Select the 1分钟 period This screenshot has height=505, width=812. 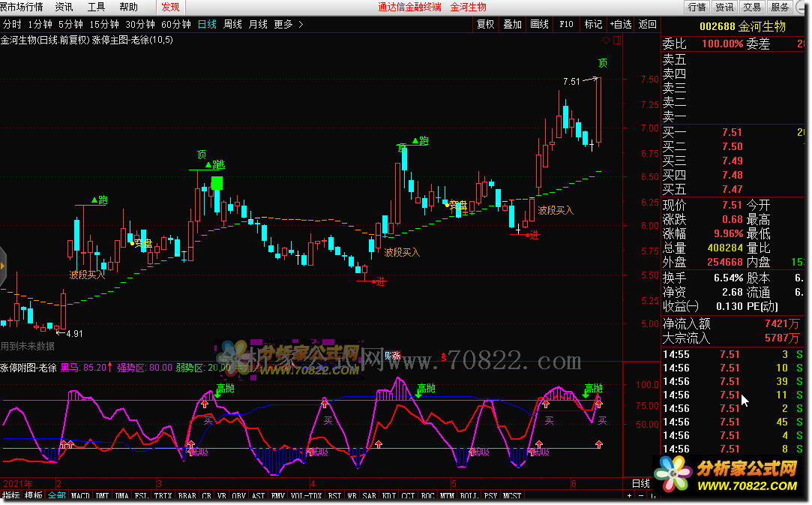tap(40, 24)
